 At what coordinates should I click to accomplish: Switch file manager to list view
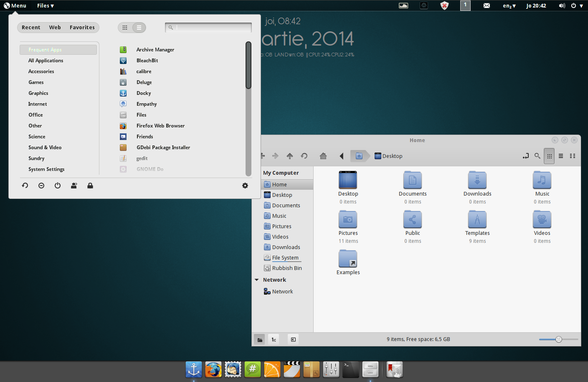(x=561, y=156)
